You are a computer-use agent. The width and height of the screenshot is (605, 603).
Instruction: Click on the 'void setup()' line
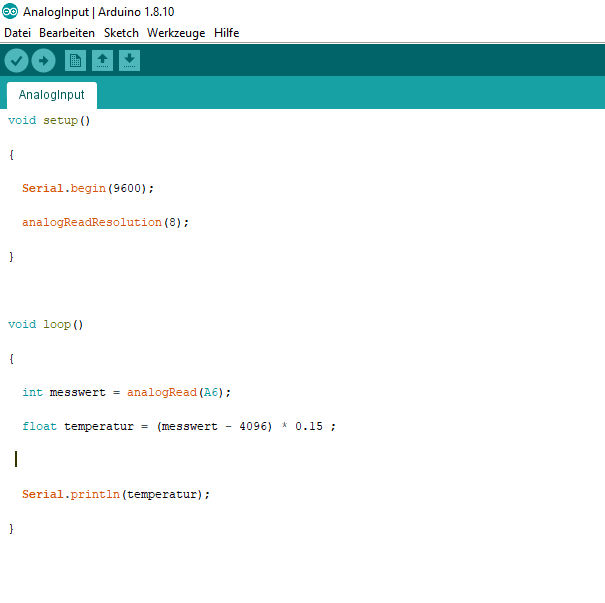(x=49, y=121)
